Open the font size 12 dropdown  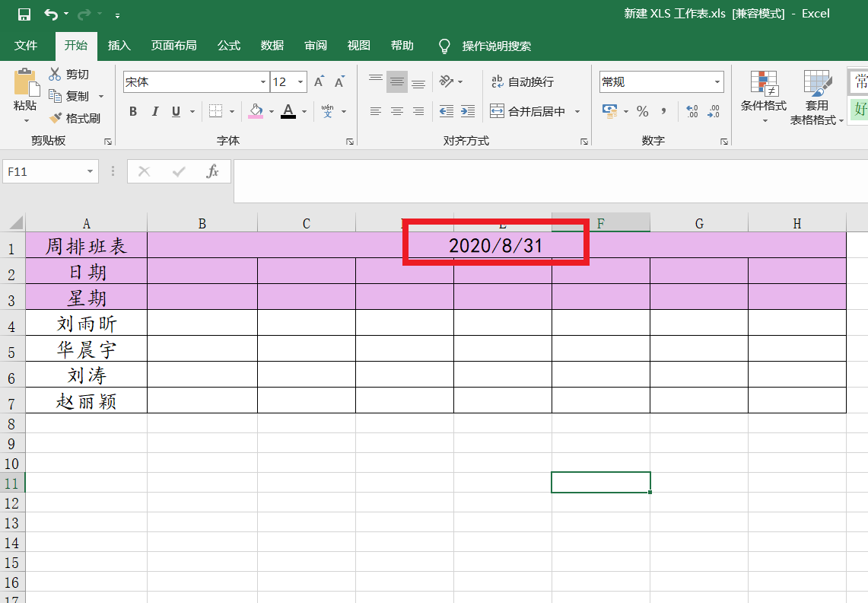coord(300,82)
